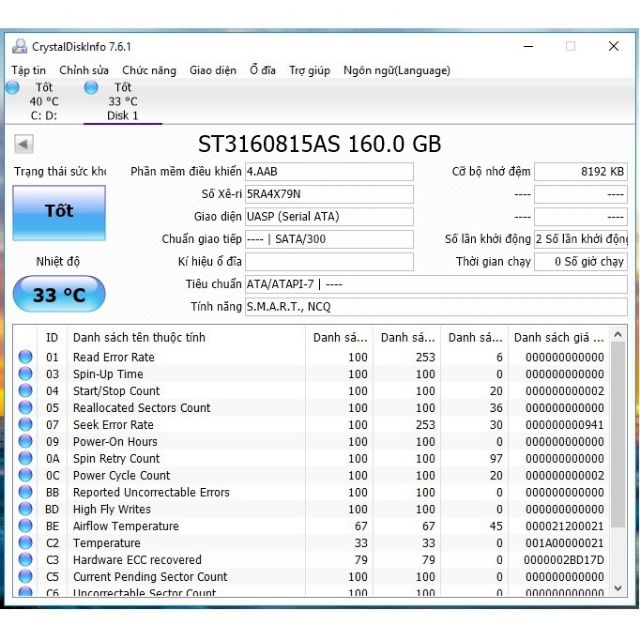Click the blue status orb for High Fly Writes
This screenshot has width=640, height=640.
coord(25,509)
